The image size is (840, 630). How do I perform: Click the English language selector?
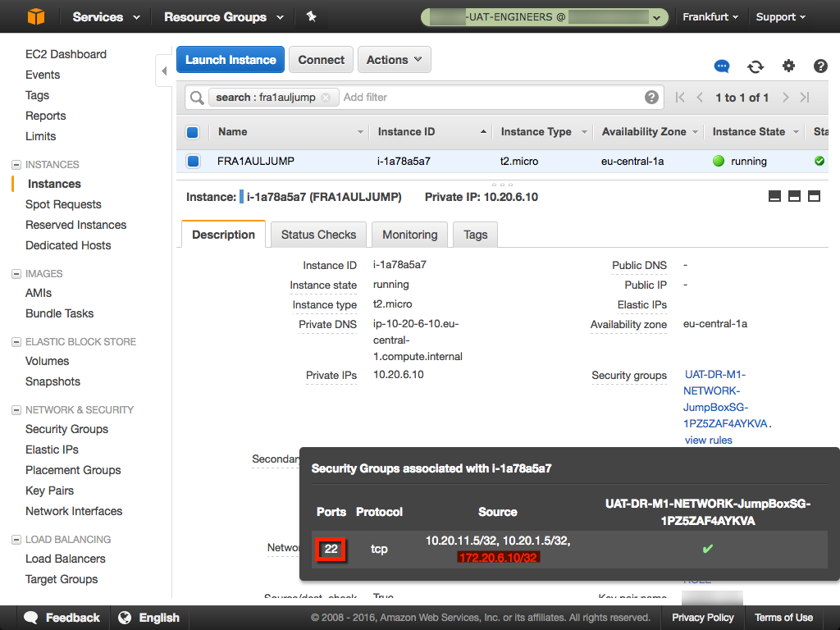(159, 618)
